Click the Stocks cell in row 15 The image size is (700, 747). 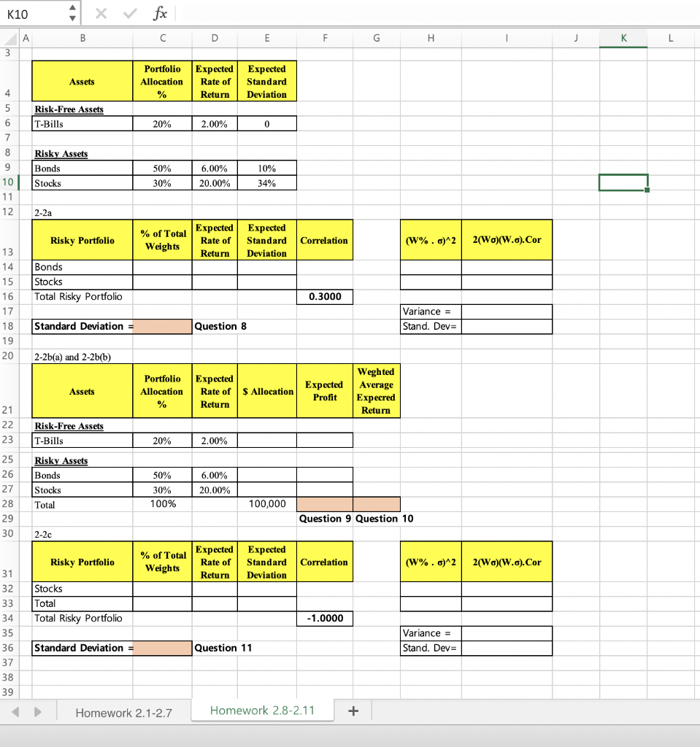point(82,282)
